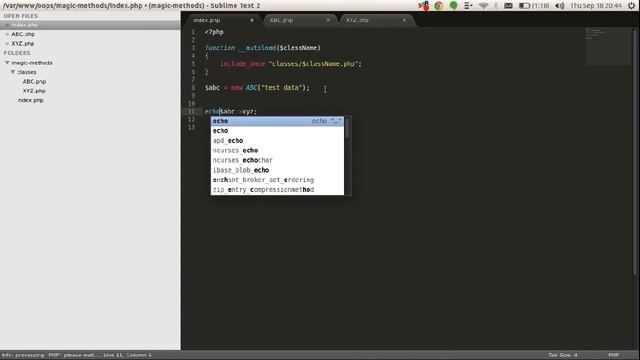Close the ABC.php tab
Image resolution: width=640 pixels, height=360 pixels.
coord(328,20)
